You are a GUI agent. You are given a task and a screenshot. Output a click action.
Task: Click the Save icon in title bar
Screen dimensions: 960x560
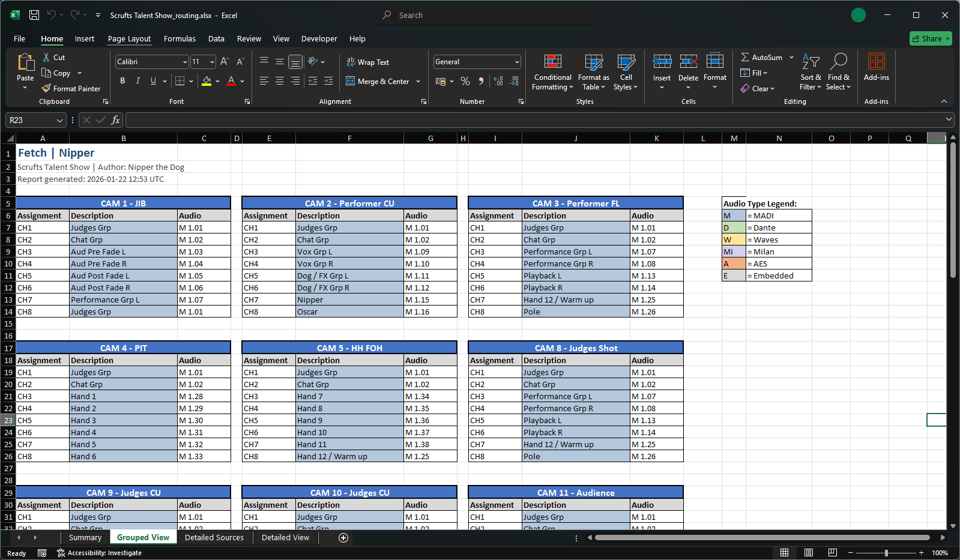(x=34, y=15)
